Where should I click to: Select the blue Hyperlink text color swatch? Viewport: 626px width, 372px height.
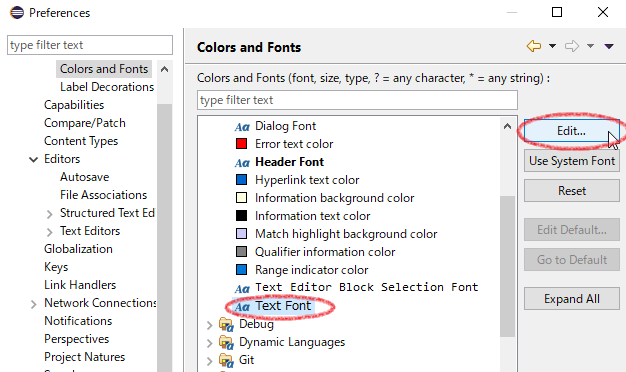[242, 180]
